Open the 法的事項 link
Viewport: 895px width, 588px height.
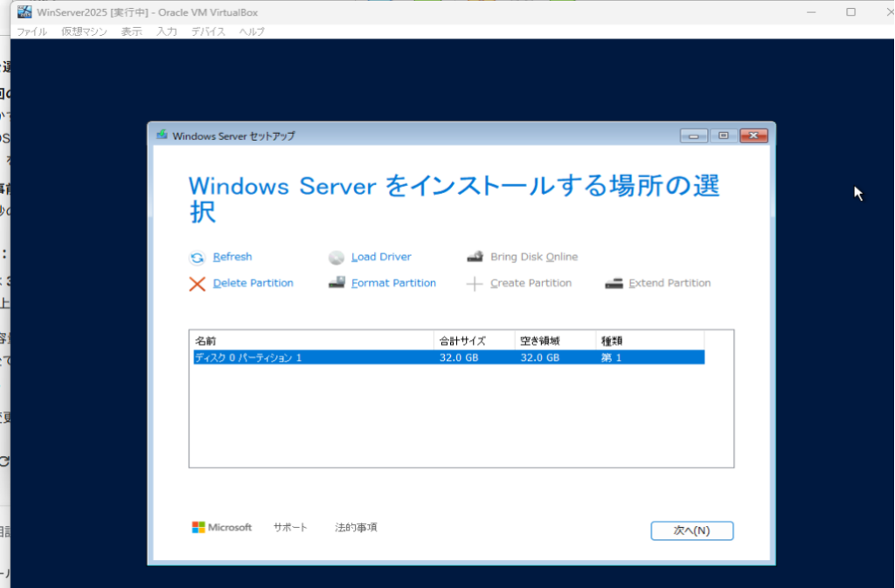356,528
